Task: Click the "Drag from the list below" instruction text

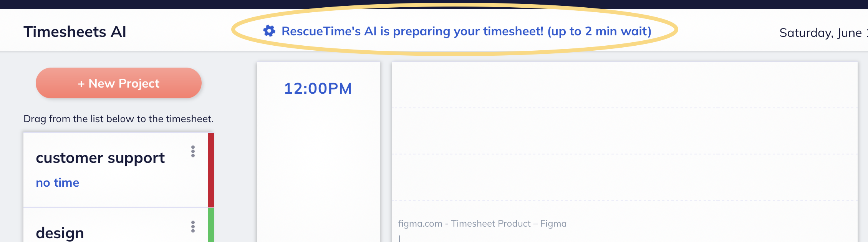Action: tap(118, 119)
